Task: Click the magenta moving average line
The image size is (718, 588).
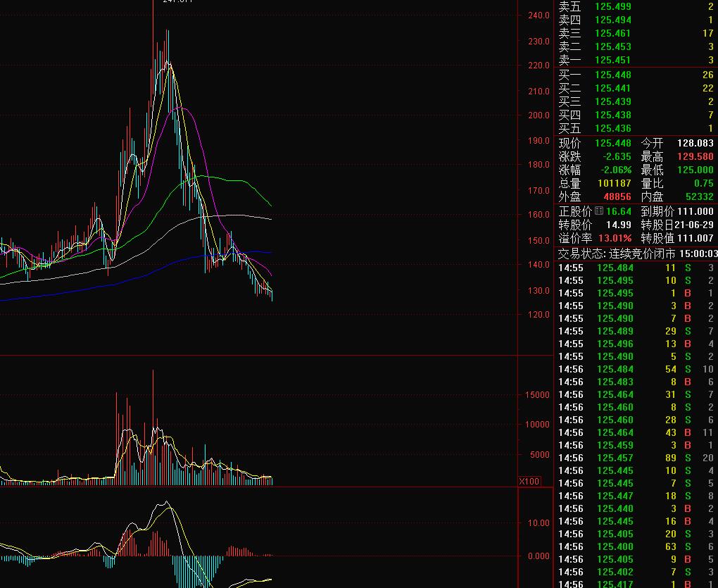Action: (x=201, y=150)
